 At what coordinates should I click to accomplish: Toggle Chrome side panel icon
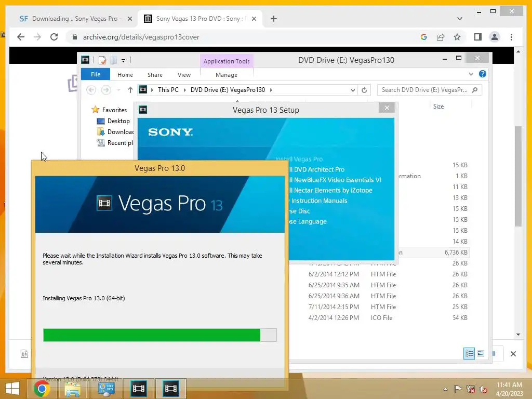point(478,37)
